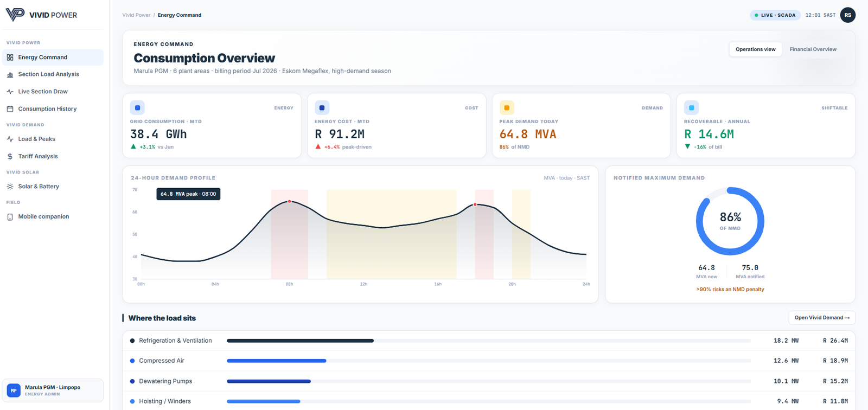
Task: Click the Mobile companion phone icon
Action: tap(10, 217)
